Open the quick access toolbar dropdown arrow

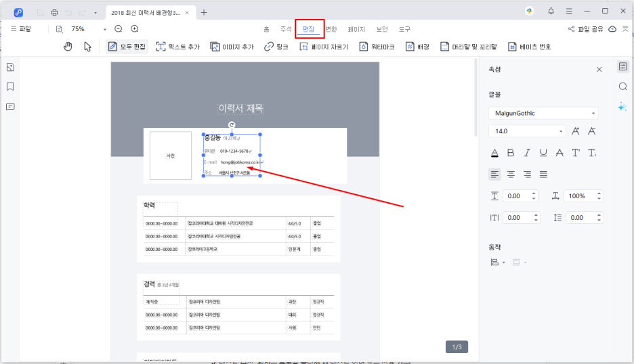tap(96, 13)
